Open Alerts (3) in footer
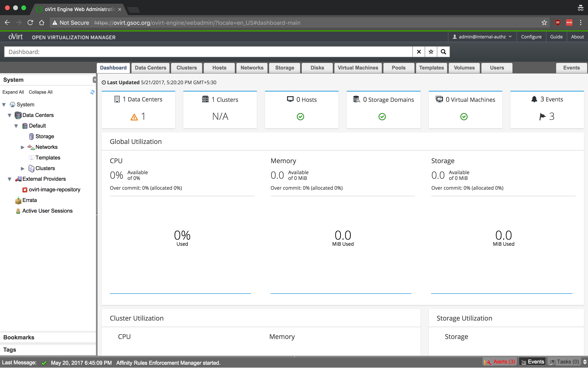This screenshot has width=588, height=368. tap(500, 362)
